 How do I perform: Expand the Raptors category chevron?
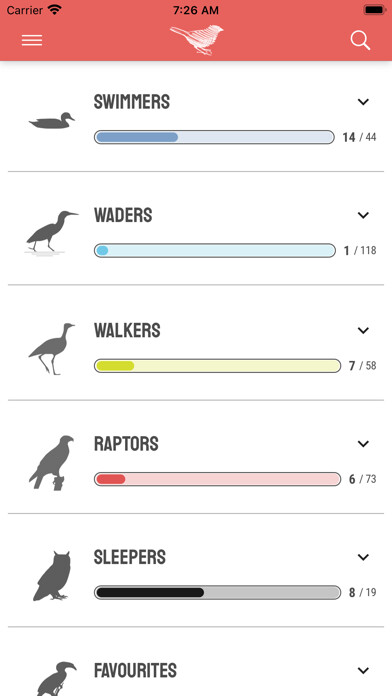[363, 444]
